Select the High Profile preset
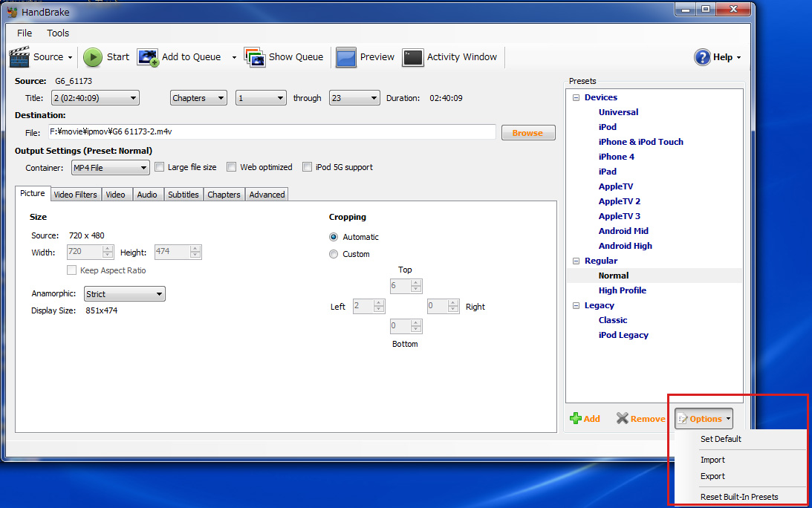This screenshot has width=812, height=508. [x=622, y=290]
